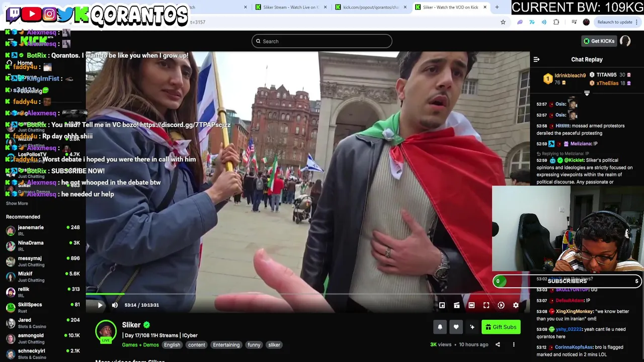Screen dimensions: 644x362
Task: Open rellik recommended channel
Action: [43, 292]
